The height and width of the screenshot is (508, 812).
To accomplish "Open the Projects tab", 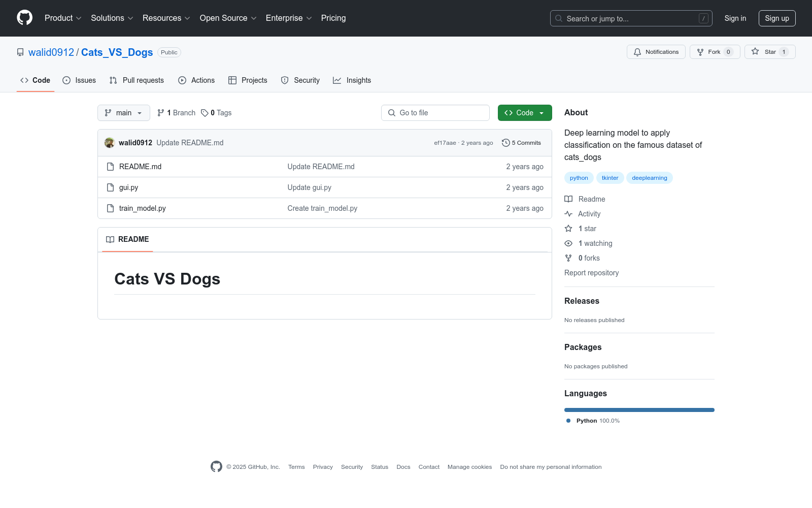I will 248,80.
